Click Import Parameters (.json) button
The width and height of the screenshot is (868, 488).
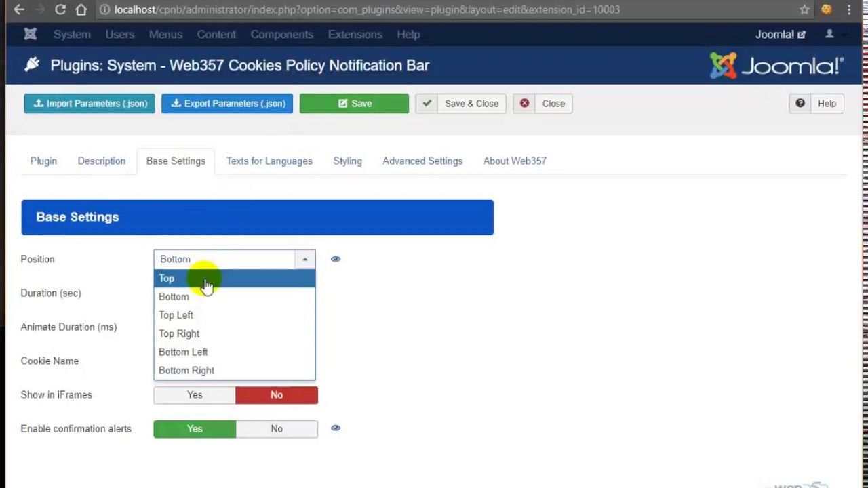tap(90, 104)
